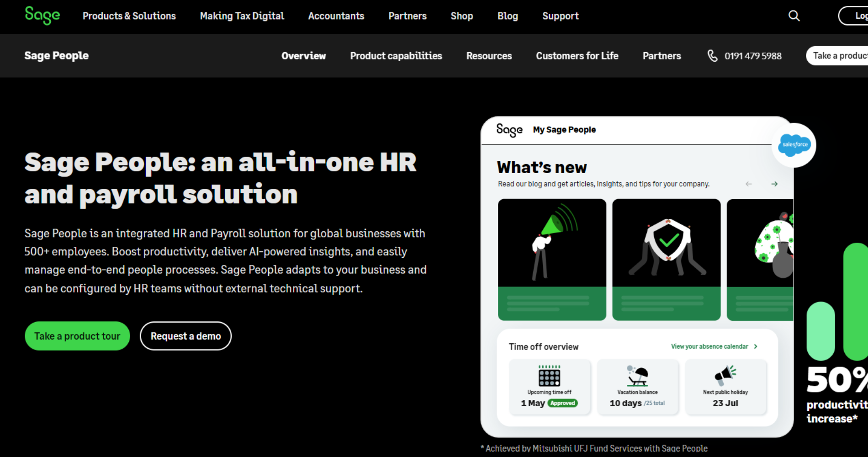Click the What's new heading

point(542,167)
